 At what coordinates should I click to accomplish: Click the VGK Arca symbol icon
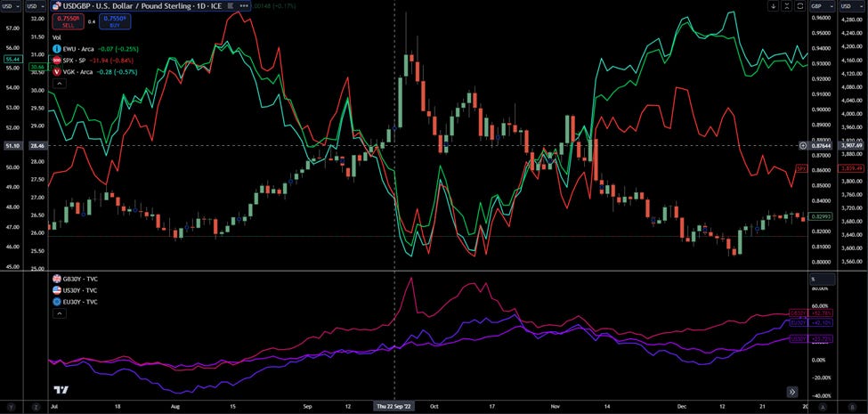pos(56,72)
